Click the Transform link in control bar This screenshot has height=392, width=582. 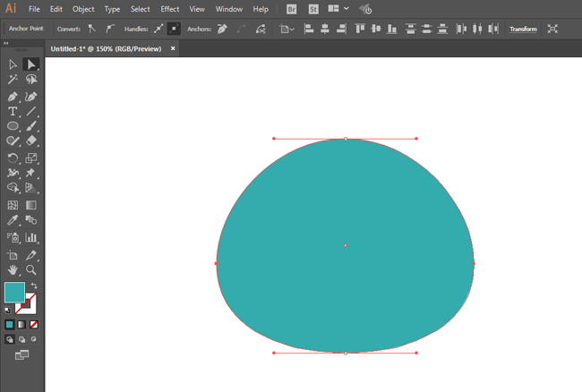tap(523, 29)
